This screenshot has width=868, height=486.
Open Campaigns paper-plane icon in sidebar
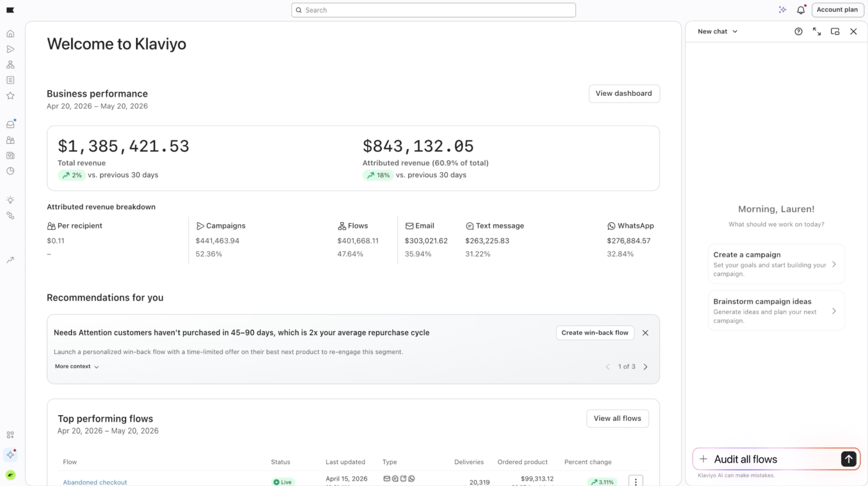(x=10, y=49)
